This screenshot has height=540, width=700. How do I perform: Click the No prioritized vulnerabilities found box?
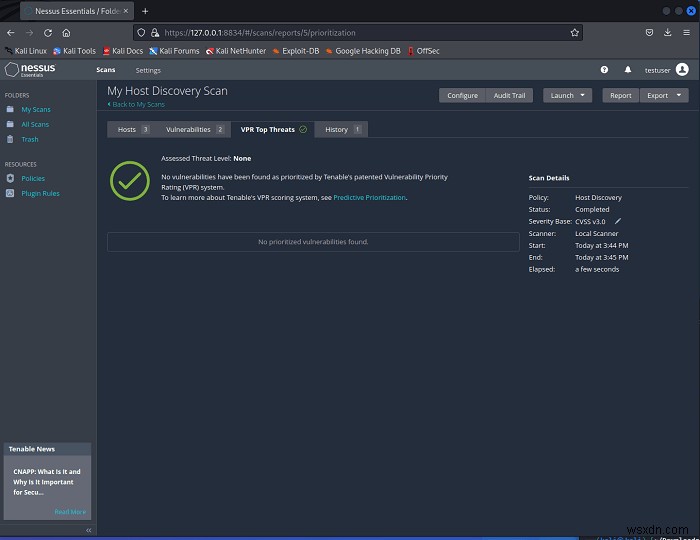[x=313, y=242]
